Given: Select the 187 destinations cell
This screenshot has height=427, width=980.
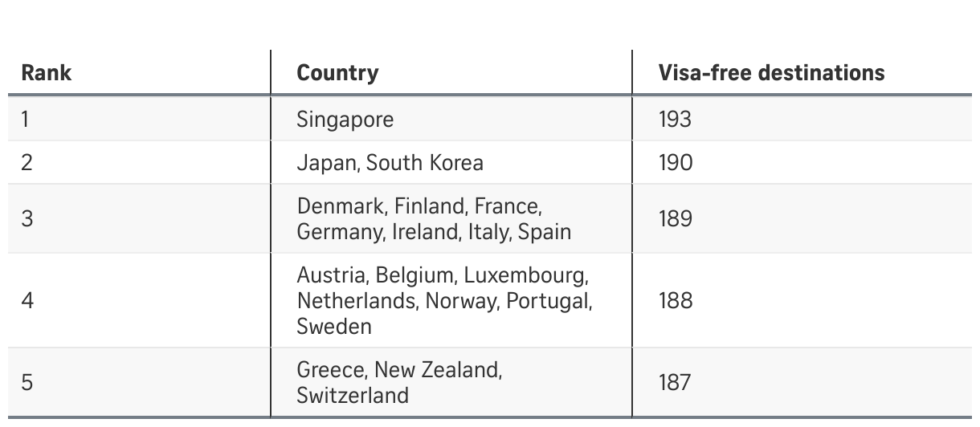Looking at the screenshot, I should pos(675,382).
